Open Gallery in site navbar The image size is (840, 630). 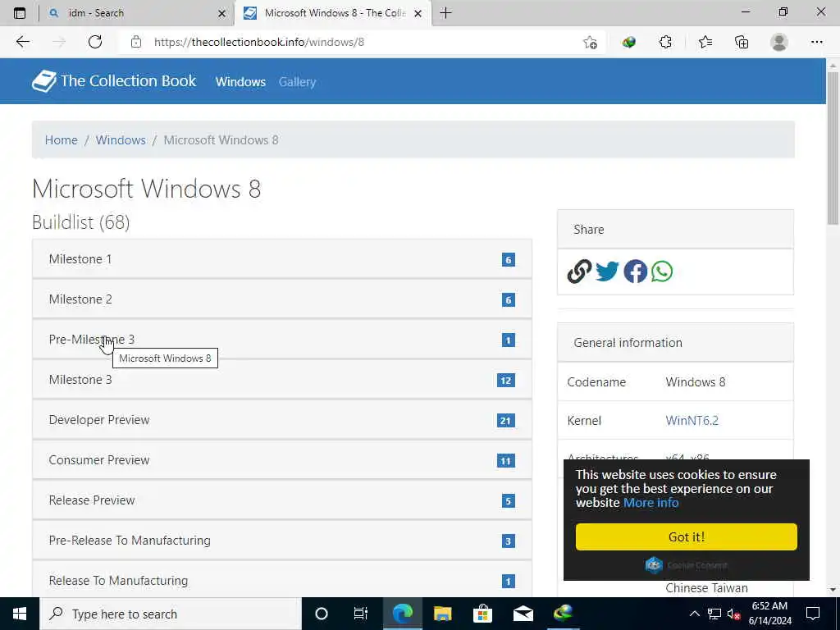(x=297, y=82)
